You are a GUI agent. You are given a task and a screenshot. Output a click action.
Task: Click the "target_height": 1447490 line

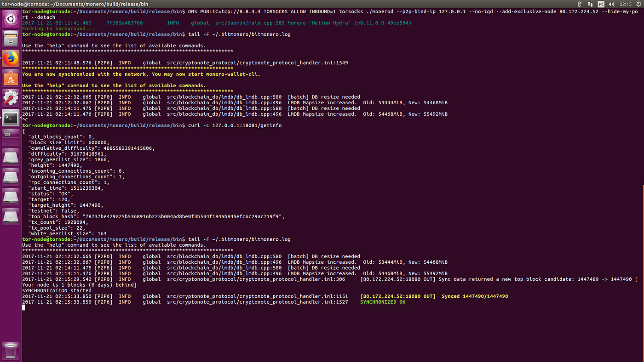click(x=66, y=205)
